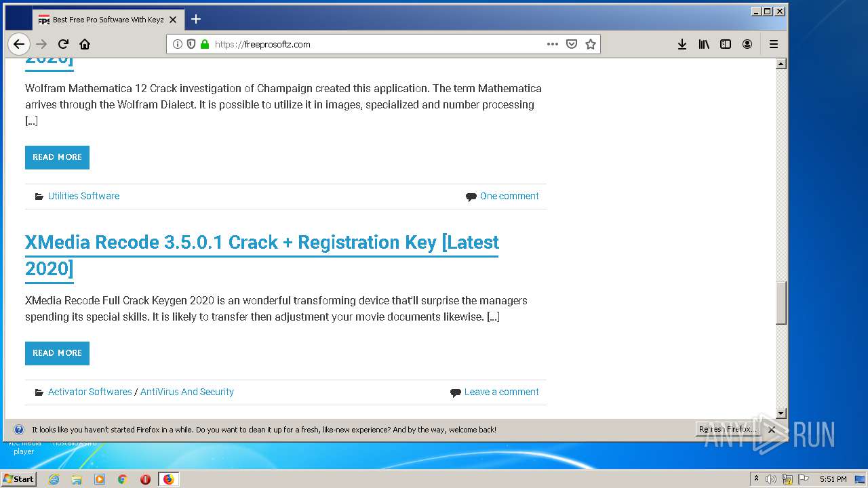This screenshot has height=488, width=868.
Task: Show site information for the page
Action: point(178,44)
